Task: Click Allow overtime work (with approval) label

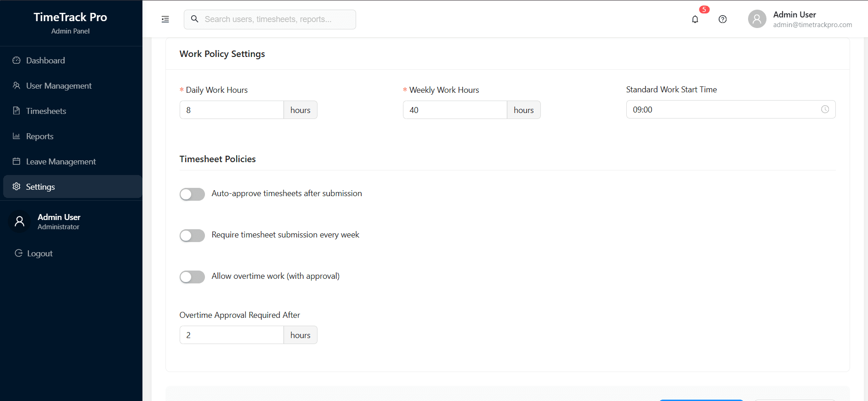Action: [x=276, y=276]
